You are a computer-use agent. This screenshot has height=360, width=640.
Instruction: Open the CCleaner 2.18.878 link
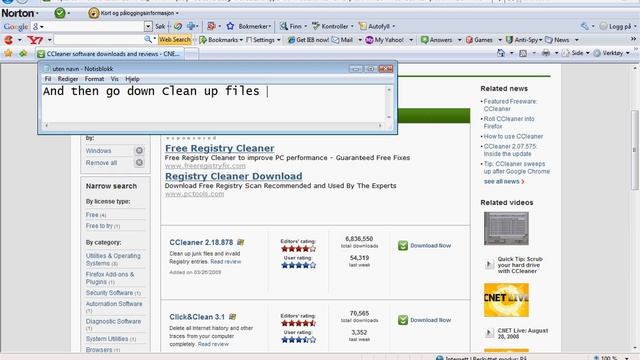click(201, 242)
